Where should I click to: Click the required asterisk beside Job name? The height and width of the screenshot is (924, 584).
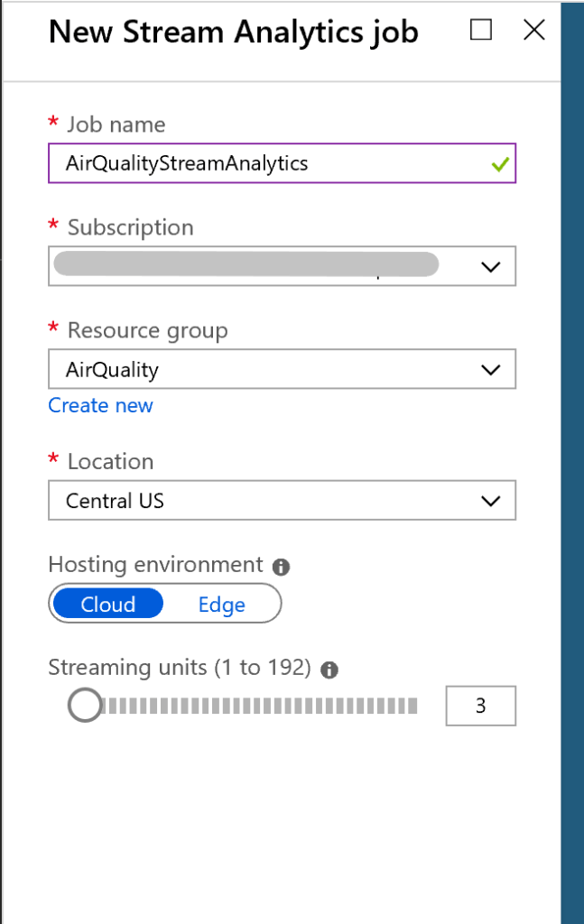pyautogui.click(x=53, y=124)
